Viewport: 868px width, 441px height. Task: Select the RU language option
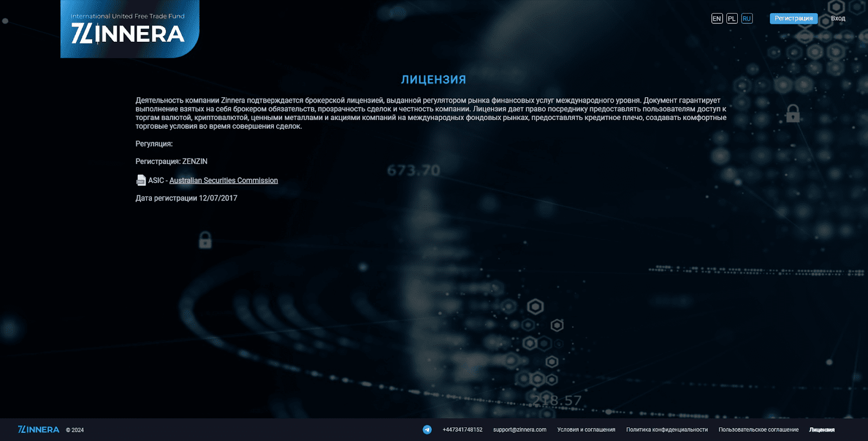click(x=747, y=18)
